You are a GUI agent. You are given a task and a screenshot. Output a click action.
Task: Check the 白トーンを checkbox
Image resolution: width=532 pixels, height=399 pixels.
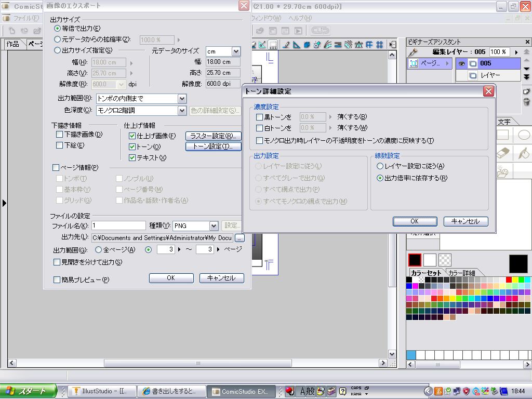pos(260,128)
